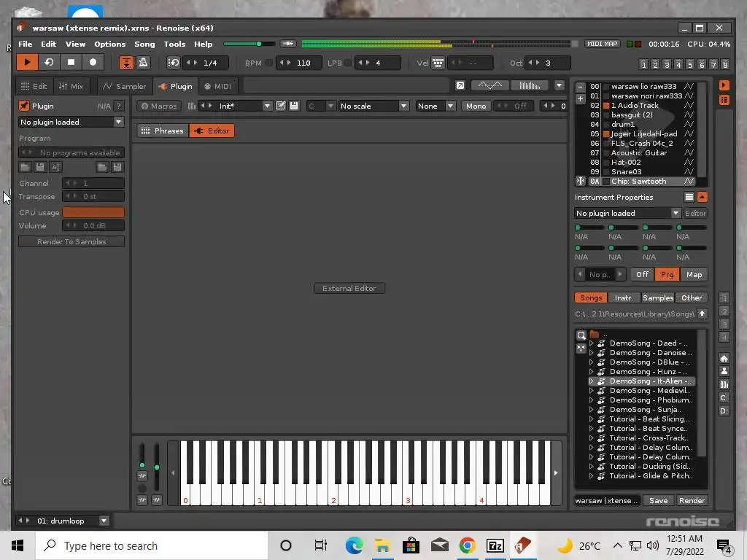Switch disk browser to Samples tab
This screenshot has width=747, height=560.
click(x=658, y=297)
